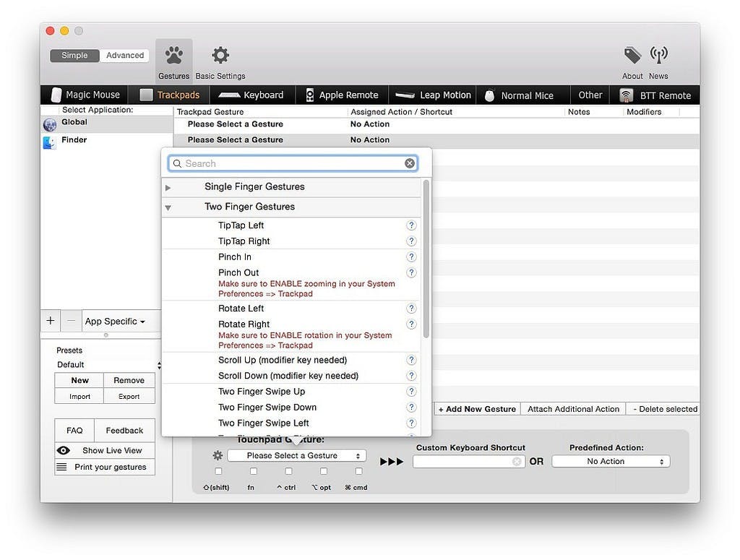Switch to BTT Remote tab
The width and height of the screenshot is (740, 560).
[x=655, y=95]
